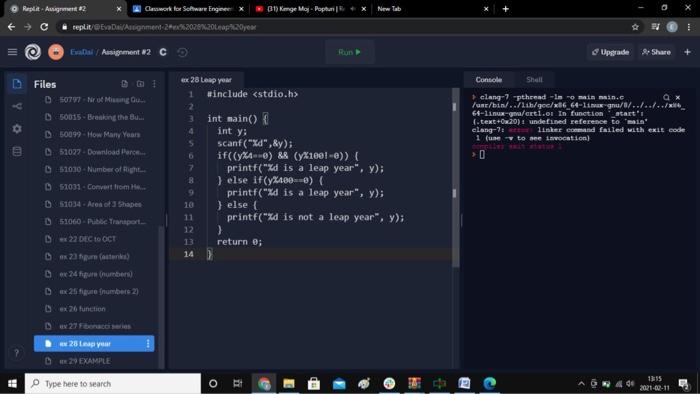Select the ex 28 Leap year editor tab
The height and width of the screenshot is (394, 700).
point(206,80)
